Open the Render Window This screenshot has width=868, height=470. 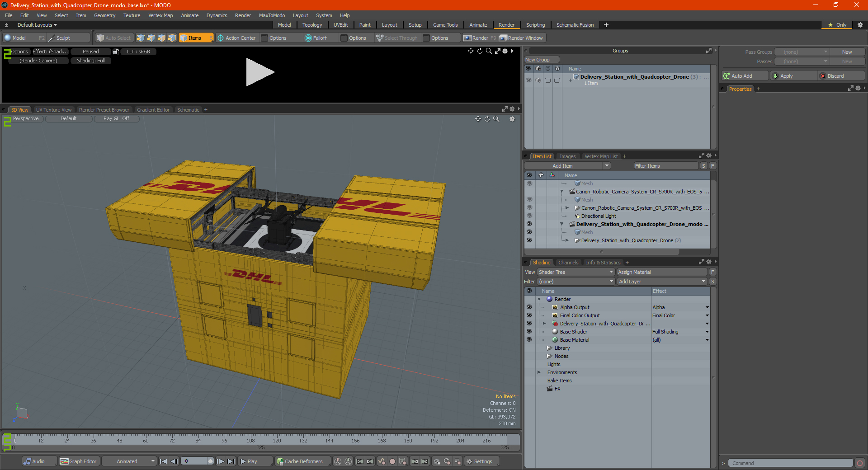521,38
